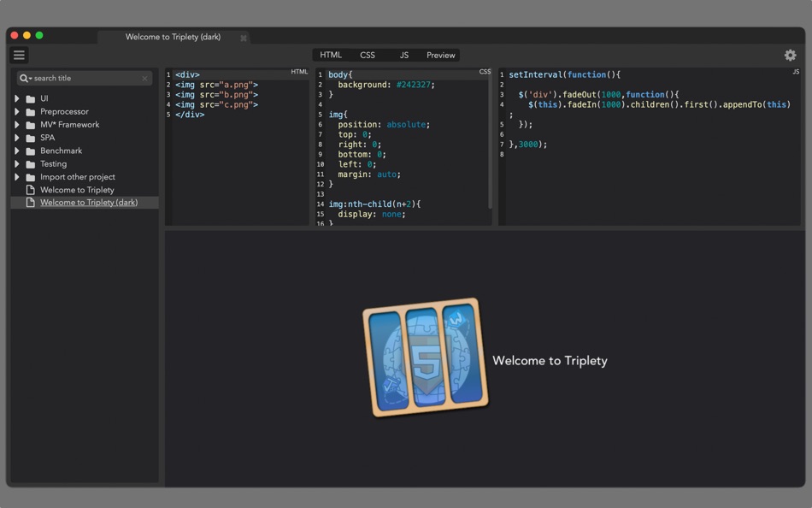812x508 pixels.
Task: Click the Welcome to Triplety document icon
Action: 31,190
